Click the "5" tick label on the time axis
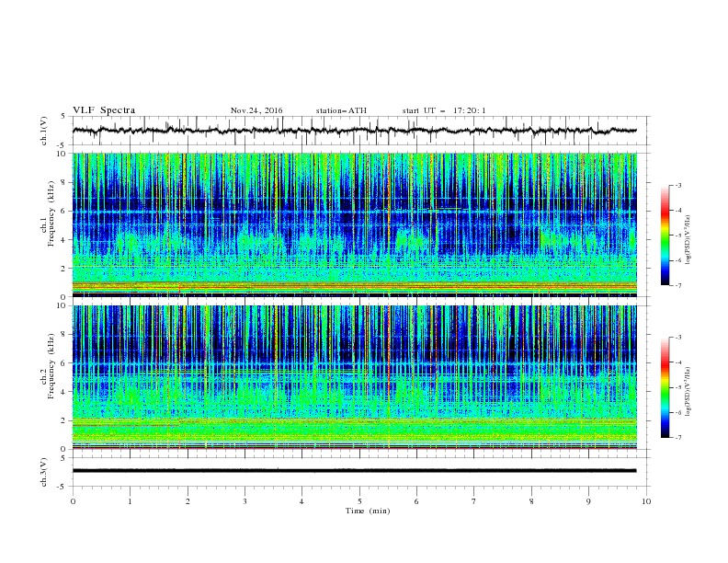The height and width of the screenshot is (563, 728). [359, 501]
